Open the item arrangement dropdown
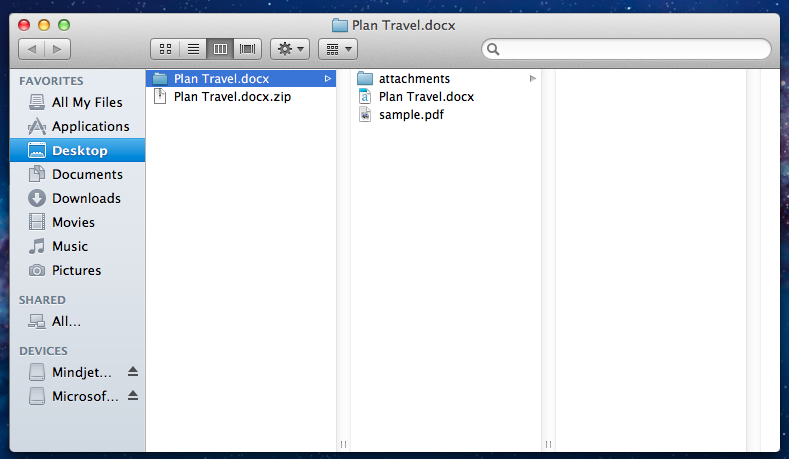 [338, 49]
